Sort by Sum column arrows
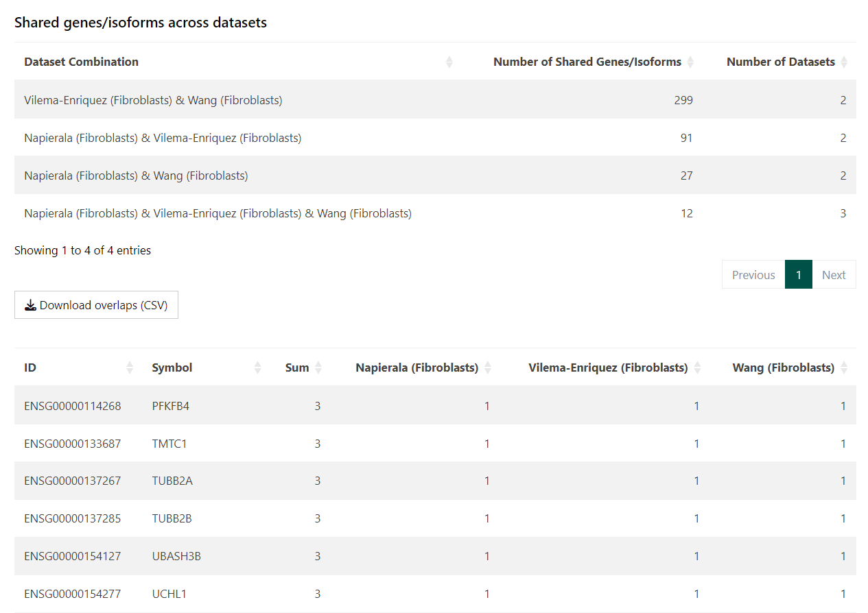The image size is (868, 613). [318, 368]
